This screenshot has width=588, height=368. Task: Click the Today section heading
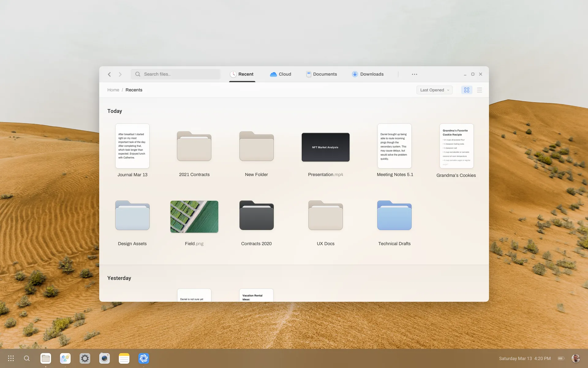pos(115,111)
